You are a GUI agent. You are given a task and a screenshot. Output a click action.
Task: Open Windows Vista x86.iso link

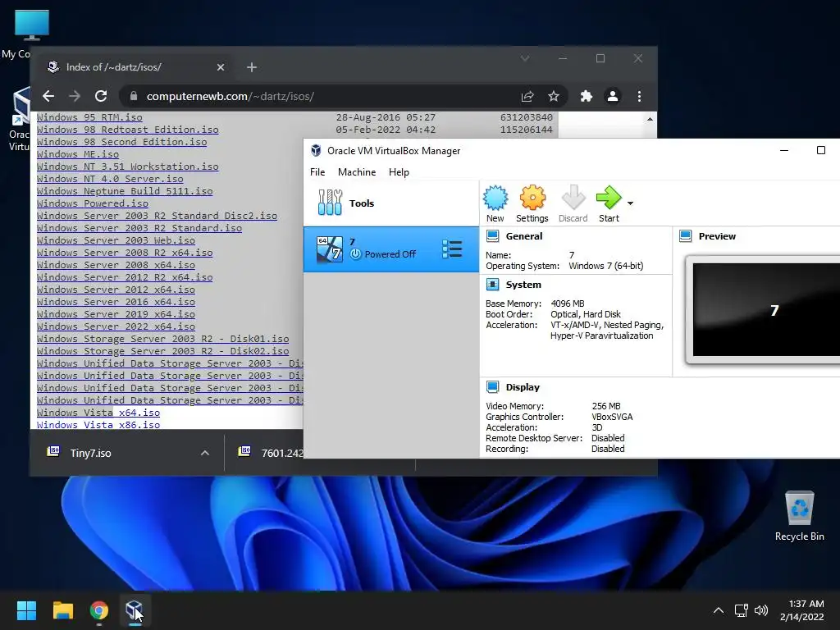coord(98,425)
